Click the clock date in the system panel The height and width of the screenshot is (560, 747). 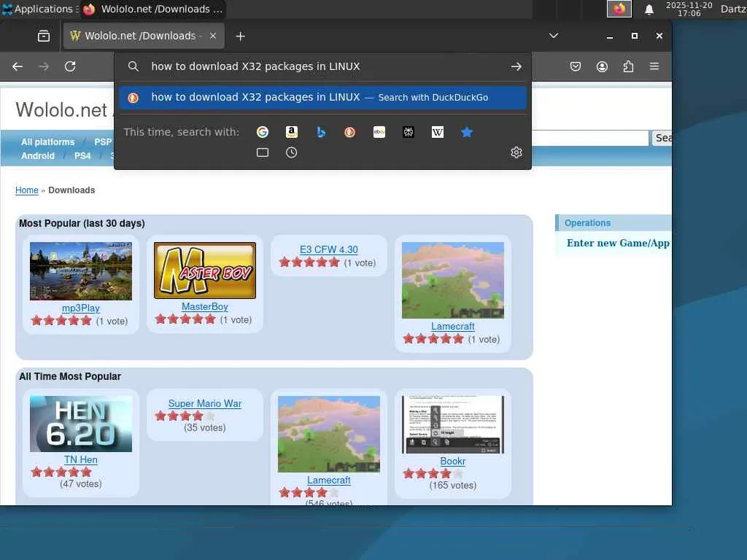coord(689,9)
